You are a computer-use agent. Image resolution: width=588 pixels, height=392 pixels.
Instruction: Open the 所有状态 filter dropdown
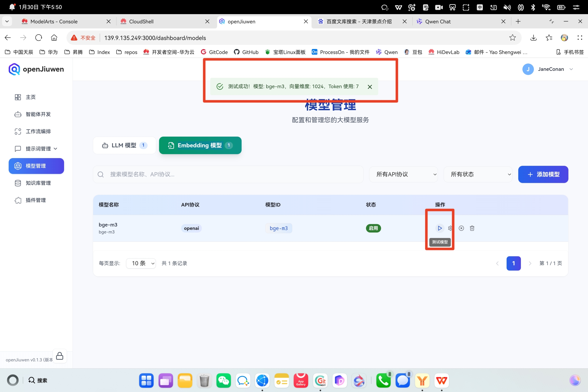coord(478,174)
